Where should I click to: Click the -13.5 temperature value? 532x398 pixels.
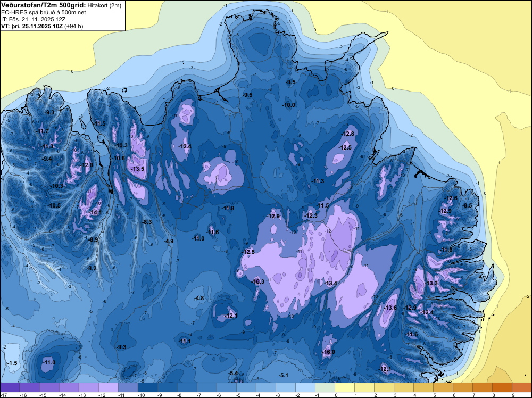138,169
